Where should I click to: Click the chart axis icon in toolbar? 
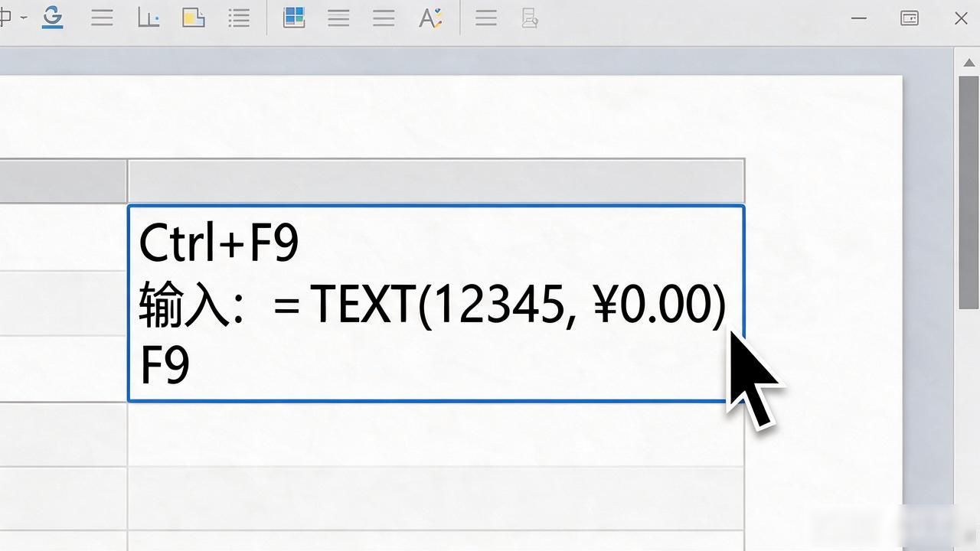tap(148, 18)
